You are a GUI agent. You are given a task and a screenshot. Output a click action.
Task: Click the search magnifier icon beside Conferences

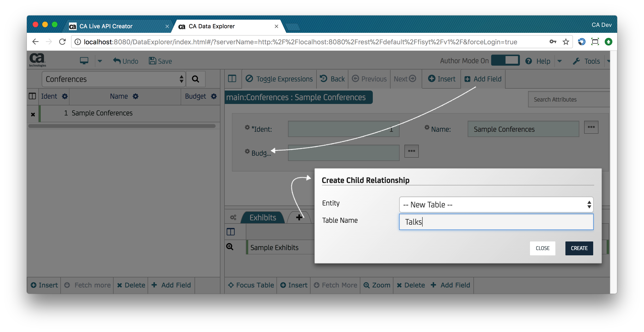tap(195, 79)
